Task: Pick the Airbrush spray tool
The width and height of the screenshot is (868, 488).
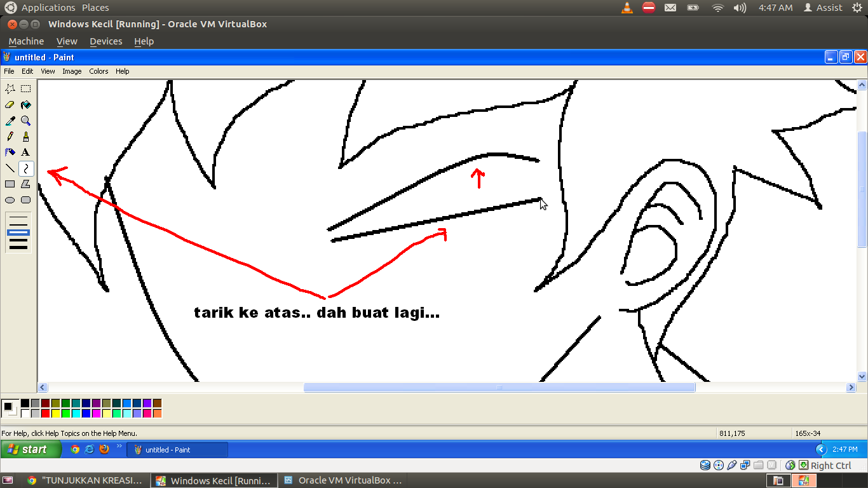Action: 10,152
